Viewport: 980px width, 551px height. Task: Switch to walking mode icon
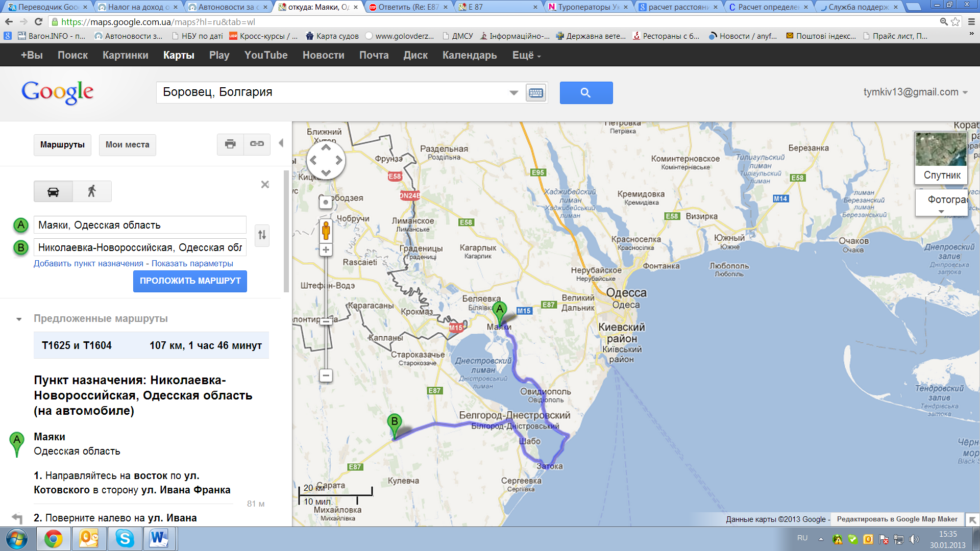click(x=92, y=192)
